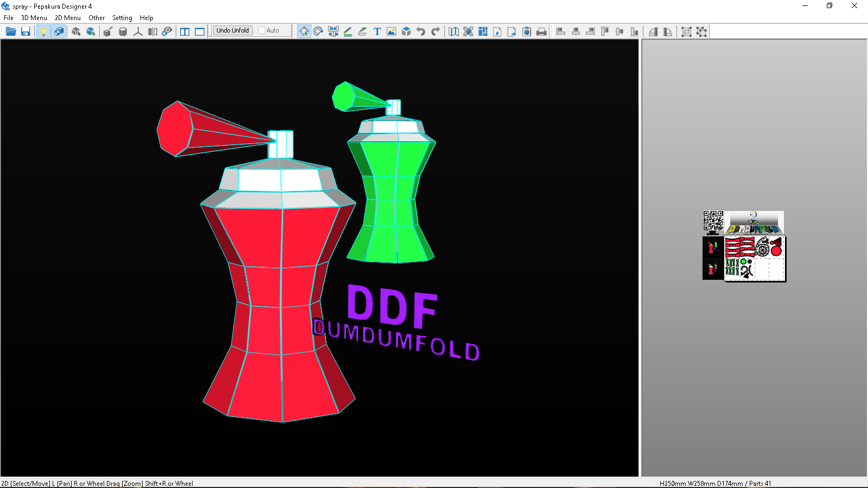Click the Redo icon in the 2D toolbar
This screenshot has width=868, height=488.
click(435, 31)
